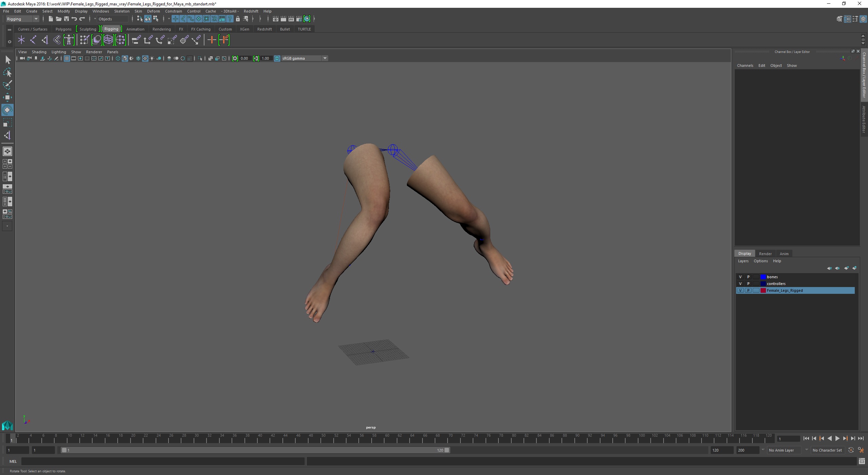This screenshot has height=475, width=868.
Task: Play animation forwards
Action: coord(837,438)
